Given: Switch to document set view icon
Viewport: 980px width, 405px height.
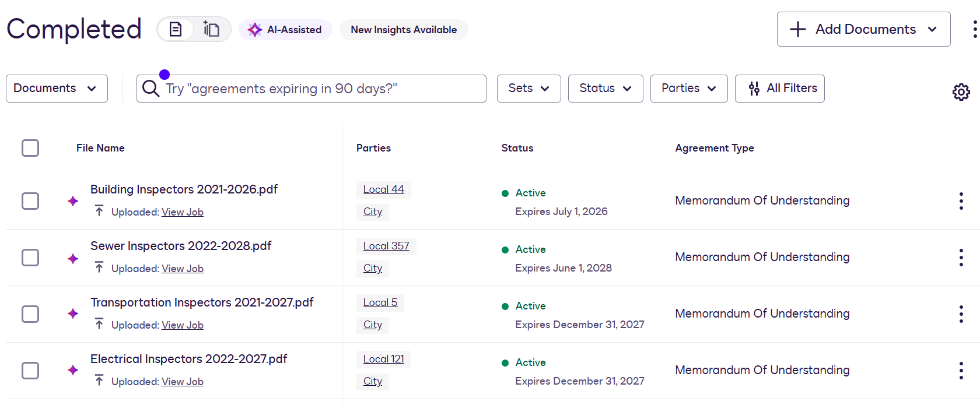Looking at the screenshot, I should click(211, 29).
